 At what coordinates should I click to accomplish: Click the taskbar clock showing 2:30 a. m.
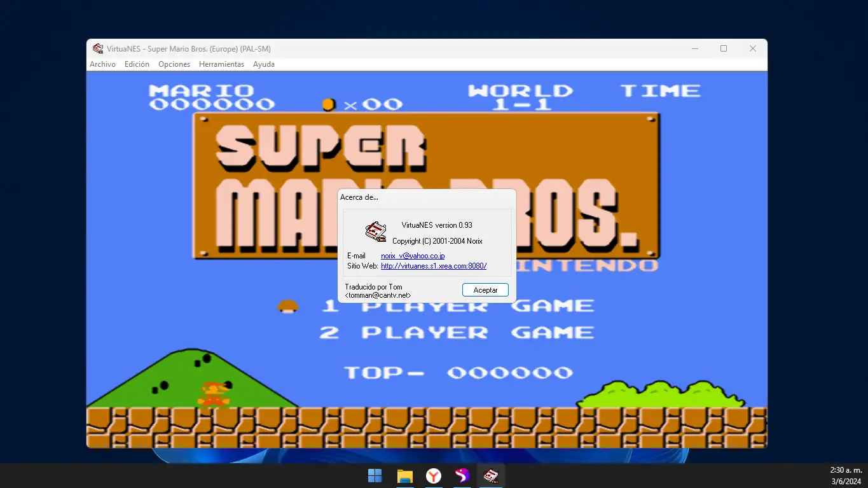[x=846, y=470]
